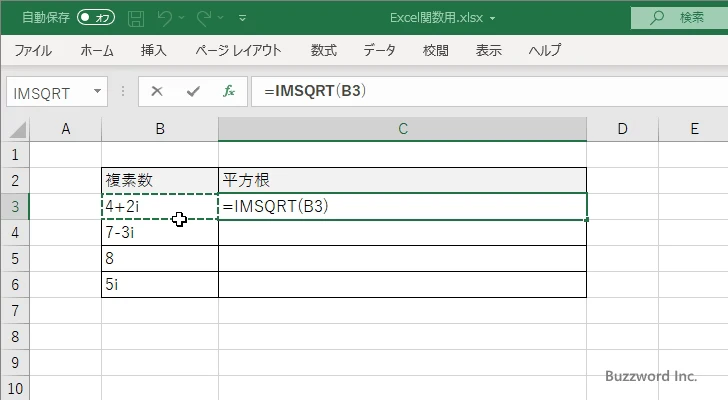Click the formula bar resize dots handle
The image size is (728, 400).
click(x=123, y=91)
